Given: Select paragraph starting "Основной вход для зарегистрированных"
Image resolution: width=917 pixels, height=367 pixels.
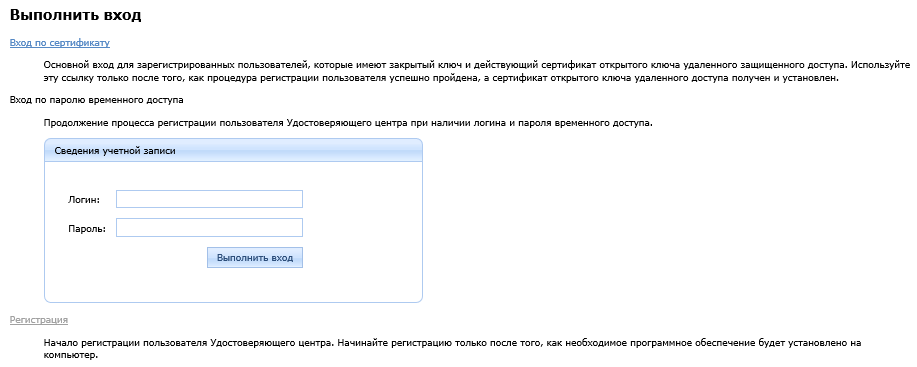Looking at the screenshot, I should 477,71.
